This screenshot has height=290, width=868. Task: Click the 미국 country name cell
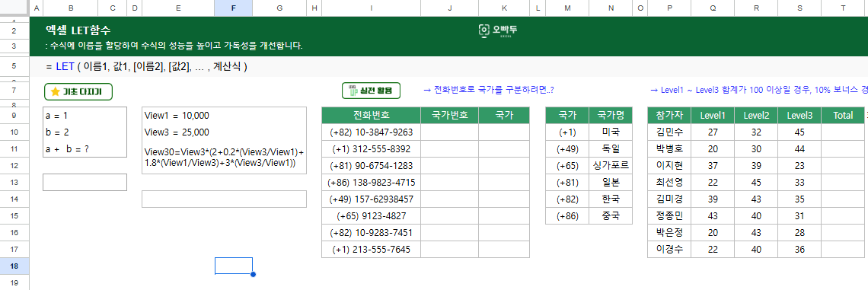[x=611, y=132]
